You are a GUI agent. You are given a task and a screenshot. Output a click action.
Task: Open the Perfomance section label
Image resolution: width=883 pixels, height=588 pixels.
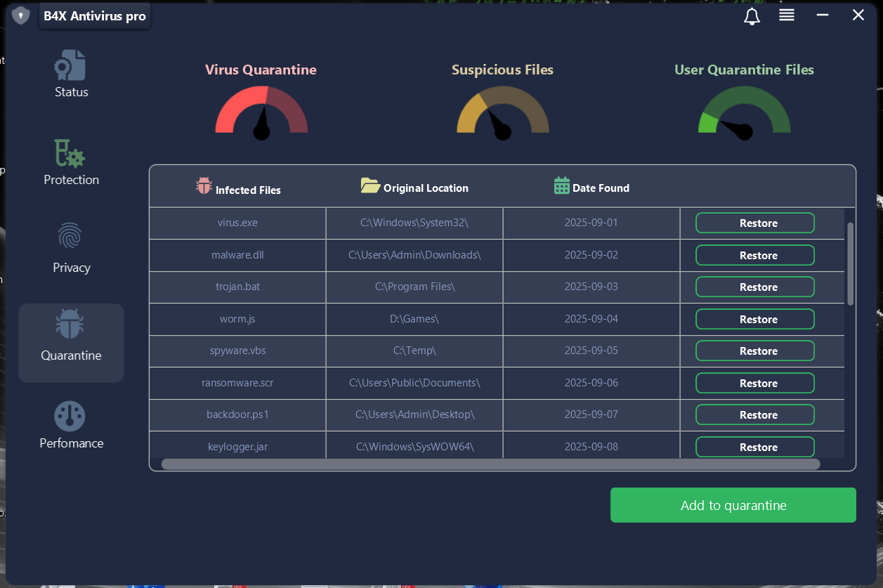pyautogui.click(x=72, y=443)
